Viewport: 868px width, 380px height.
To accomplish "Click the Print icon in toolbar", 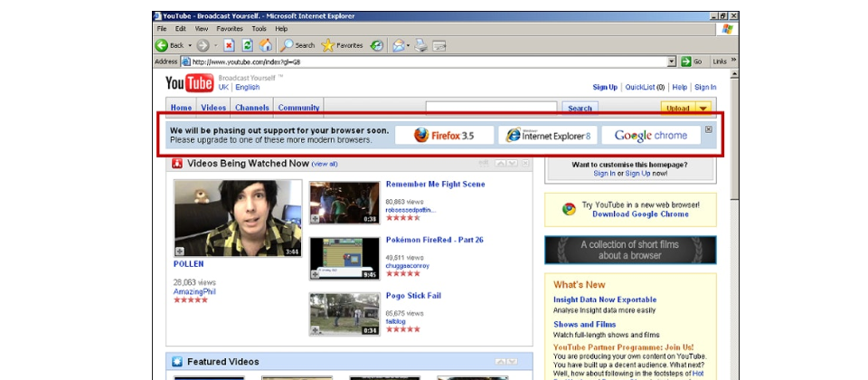I will pyautogui.click(x=420, y=45).
